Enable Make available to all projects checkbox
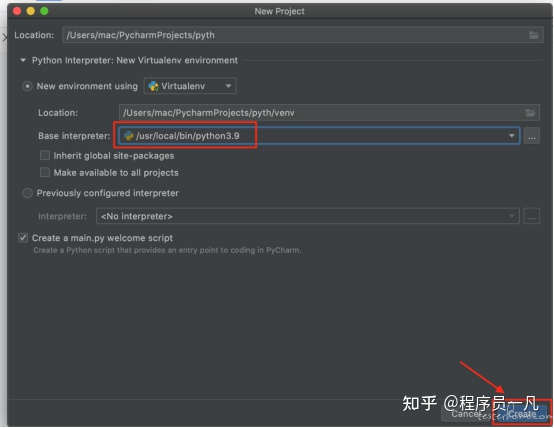 pos(45,172)
